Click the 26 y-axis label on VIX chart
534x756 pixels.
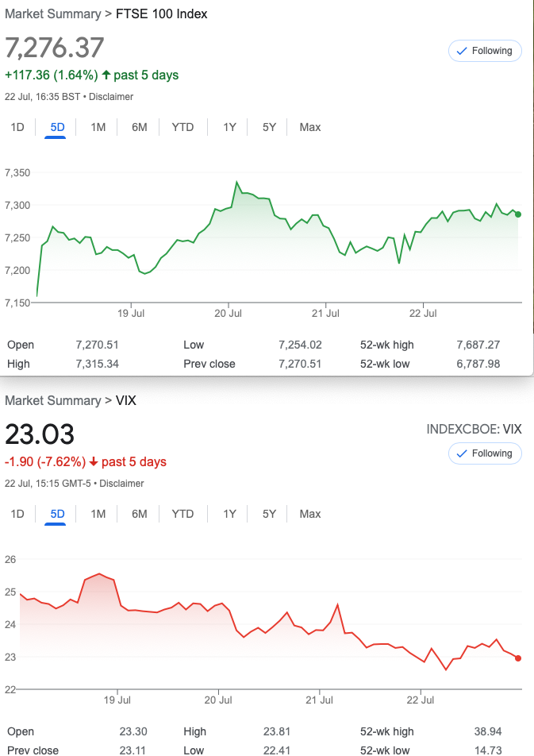pyautogui.click(x=10, y=559)
